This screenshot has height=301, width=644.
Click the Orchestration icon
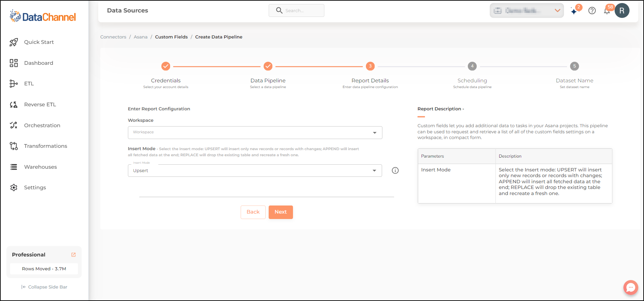tap(14, 125)
